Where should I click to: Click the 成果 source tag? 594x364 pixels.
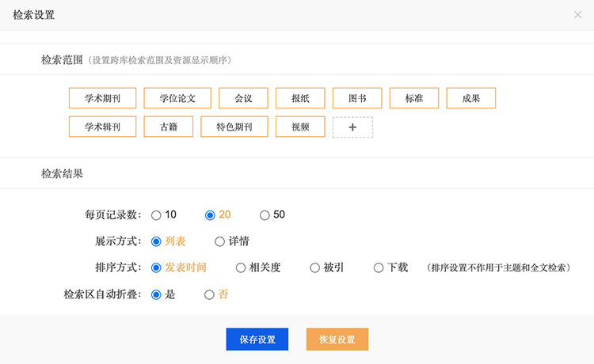click(471, 98)
